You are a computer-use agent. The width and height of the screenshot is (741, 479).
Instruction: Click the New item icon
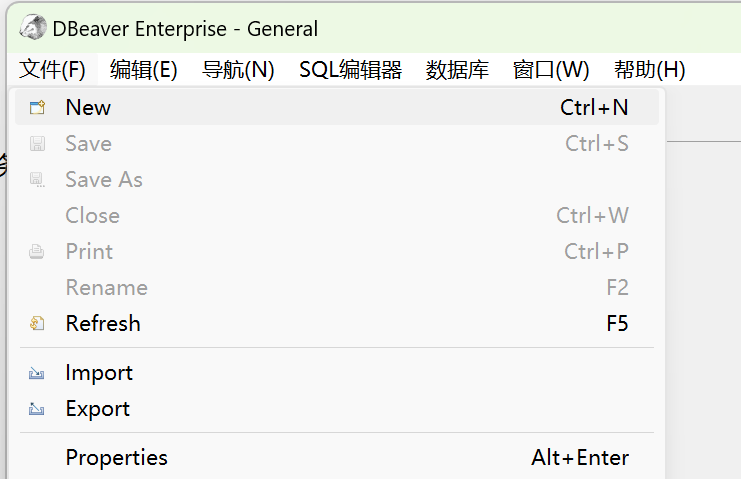(37, 108)
